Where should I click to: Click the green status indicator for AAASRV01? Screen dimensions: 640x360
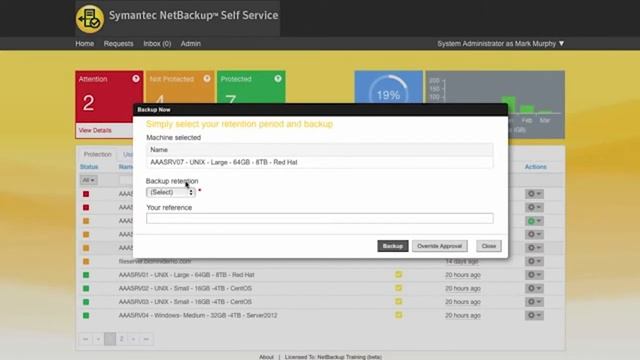point(86,275)
